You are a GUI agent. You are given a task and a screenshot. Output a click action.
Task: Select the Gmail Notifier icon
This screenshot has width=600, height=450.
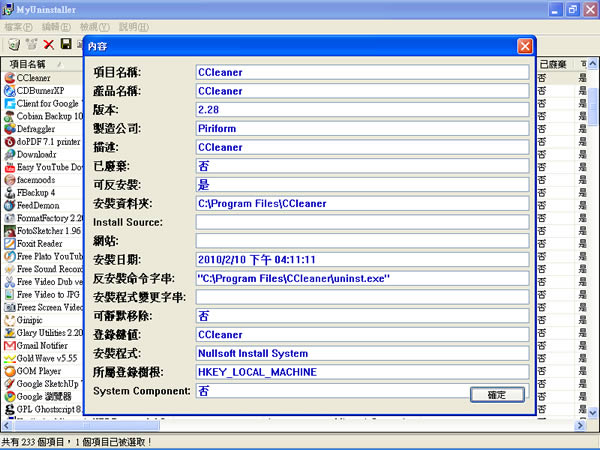pos(10,346)
